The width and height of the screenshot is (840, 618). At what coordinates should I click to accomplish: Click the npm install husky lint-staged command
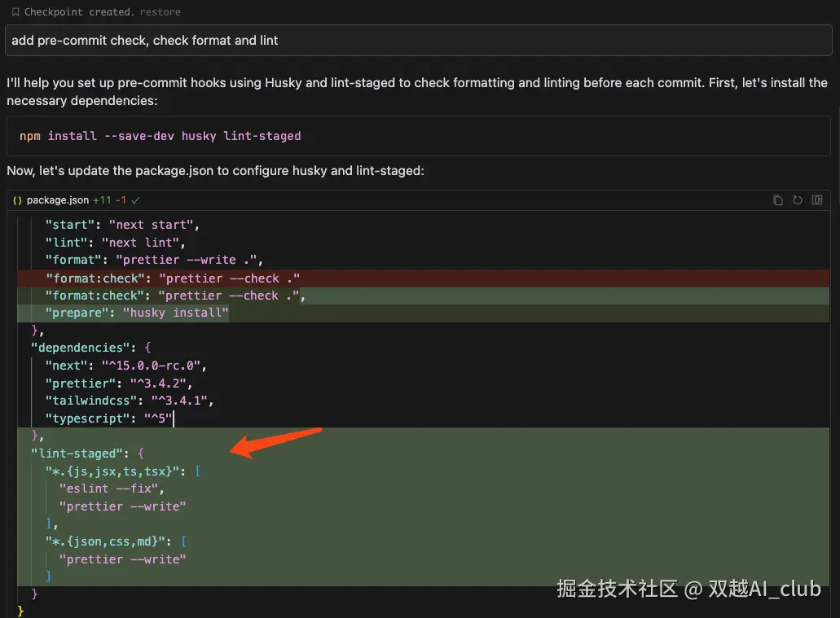pyautogui.click(x=161, y=136)
